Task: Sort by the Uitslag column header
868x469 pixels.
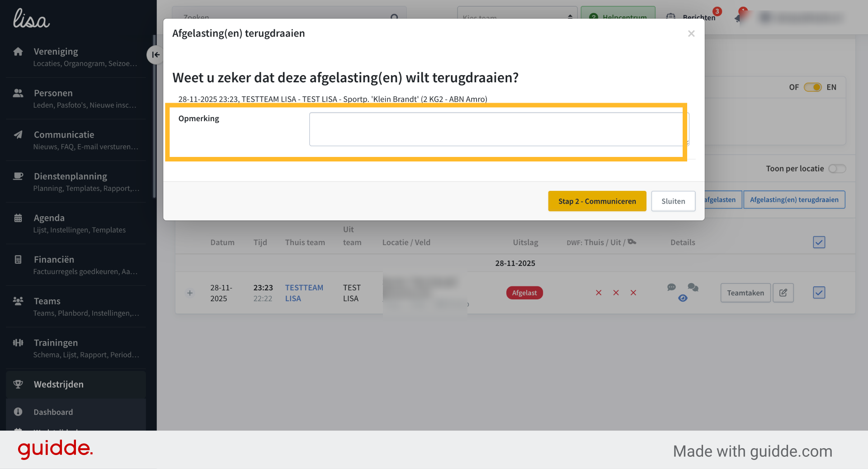Action: pos(525,242)
